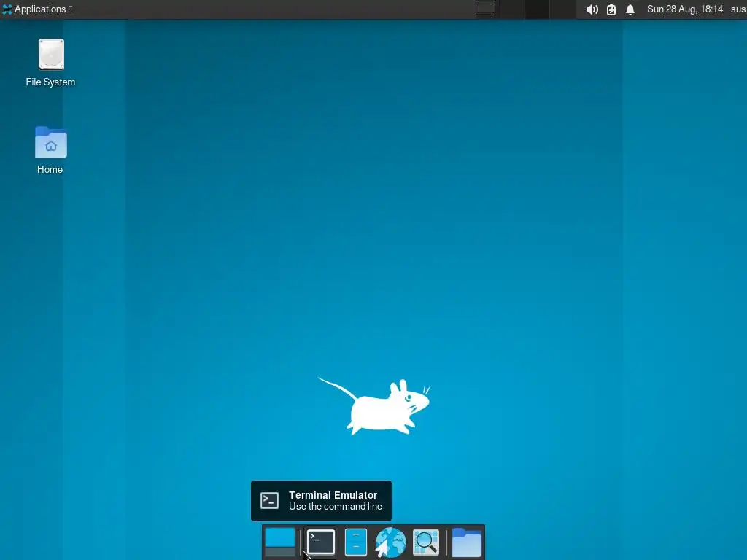
Task: Click the clock showing Sun 28 Aug, 18:14
Action: (684, 9)
